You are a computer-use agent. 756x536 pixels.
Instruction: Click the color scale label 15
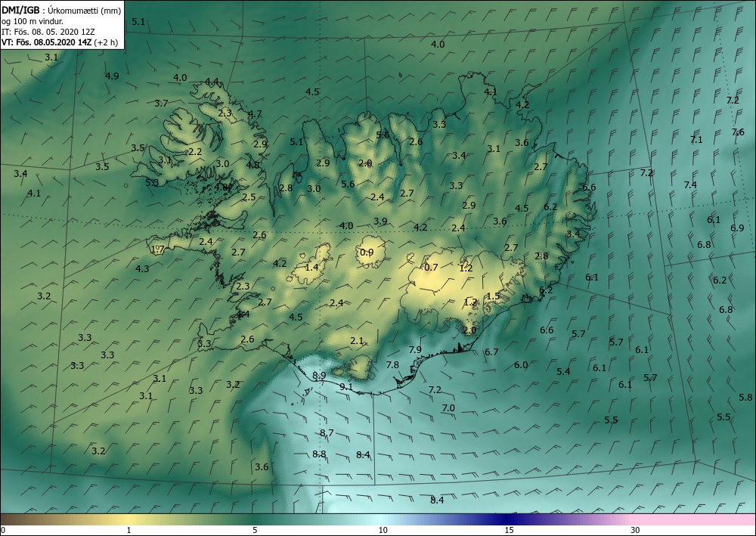[509, 530]
